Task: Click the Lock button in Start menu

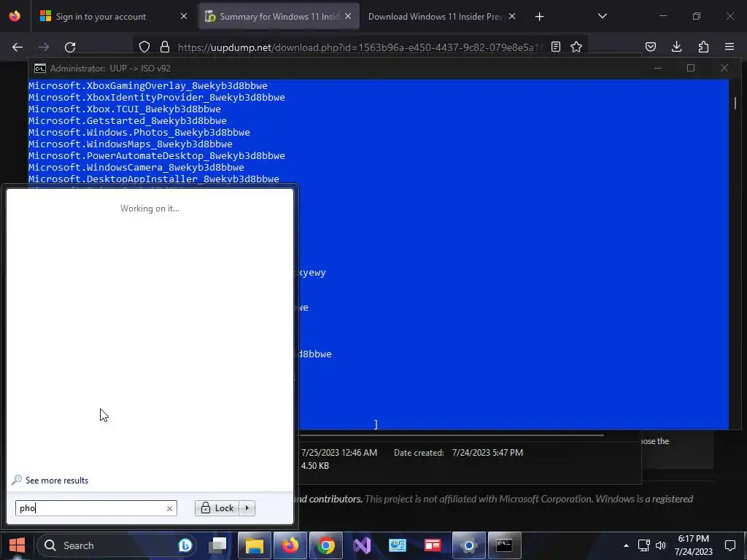Action: click(217, 508)
